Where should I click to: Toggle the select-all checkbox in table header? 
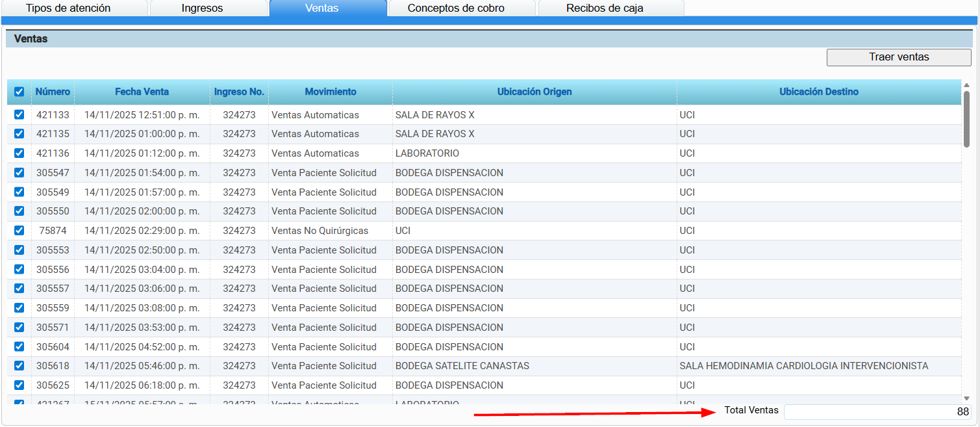pyautogui.click(x=19, y=92)
